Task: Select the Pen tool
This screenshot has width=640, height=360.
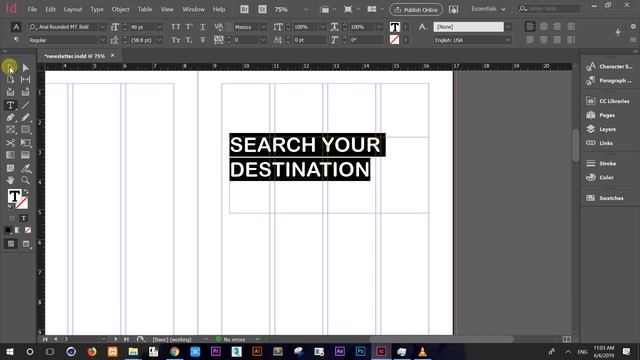Action: click(10, 118)
